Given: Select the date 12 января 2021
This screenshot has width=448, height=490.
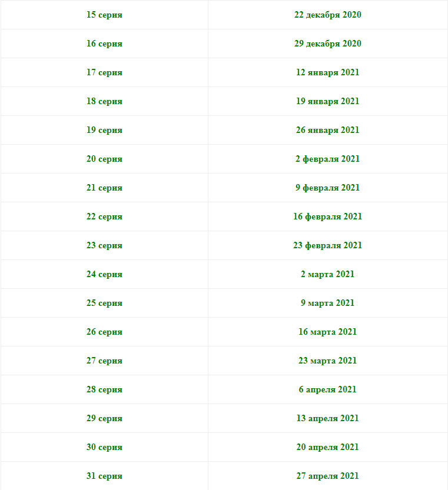Looking at the screenshot, I should [327, 72].
